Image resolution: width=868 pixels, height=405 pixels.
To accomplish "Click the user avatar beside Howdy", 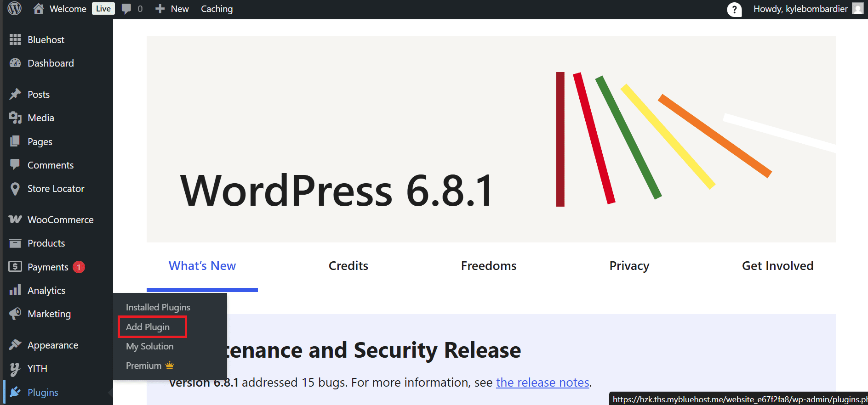I will (x=857, y=9).
